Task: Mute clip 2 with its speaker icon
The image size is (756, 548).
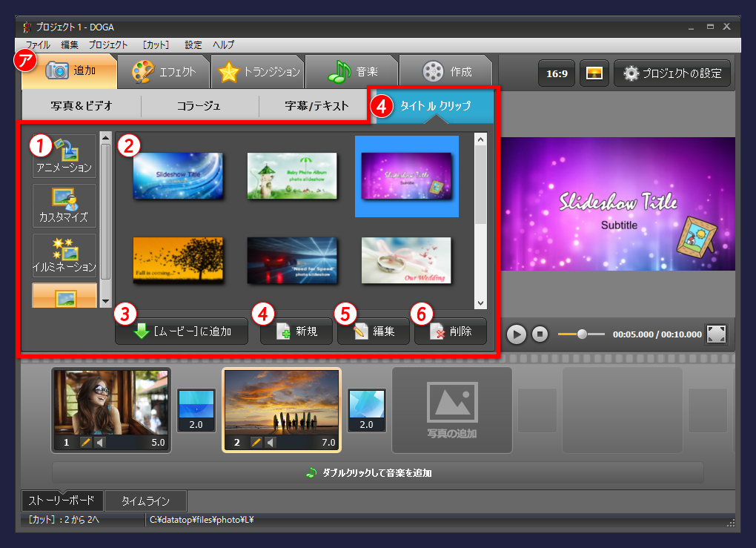Action: point(270,441)
